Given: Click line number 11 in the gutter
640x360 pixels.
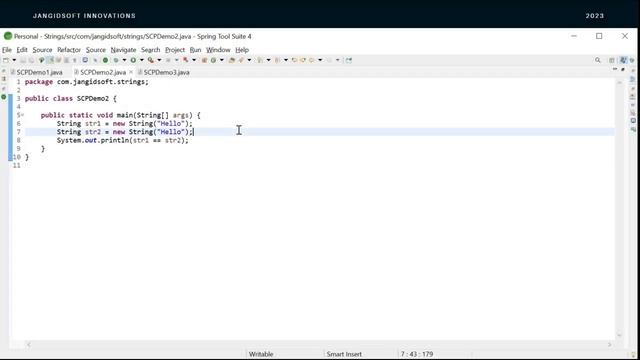Looking at the screenshot, I should point(16,165).
